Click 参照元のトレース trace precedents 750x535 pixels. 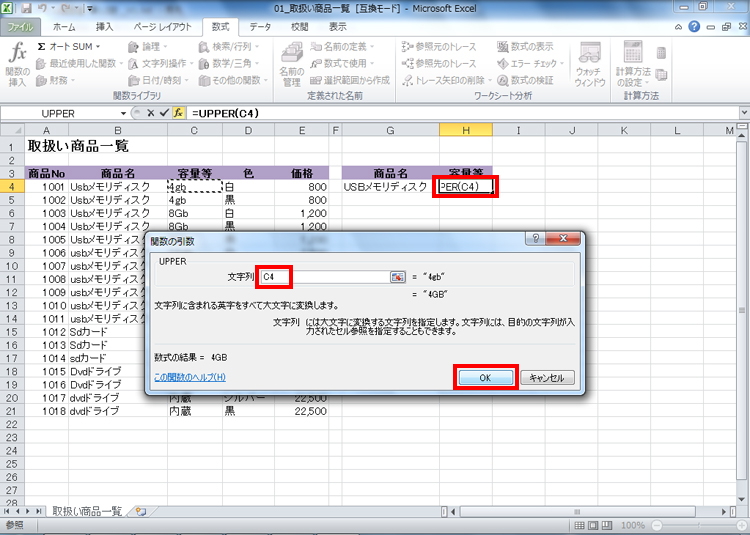click(439, 47)
